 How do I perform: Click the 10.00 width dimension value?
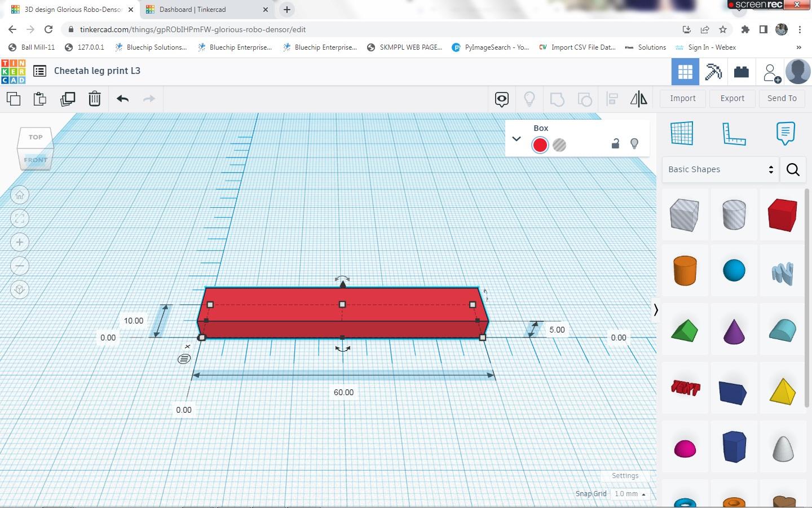pos(134,321)
